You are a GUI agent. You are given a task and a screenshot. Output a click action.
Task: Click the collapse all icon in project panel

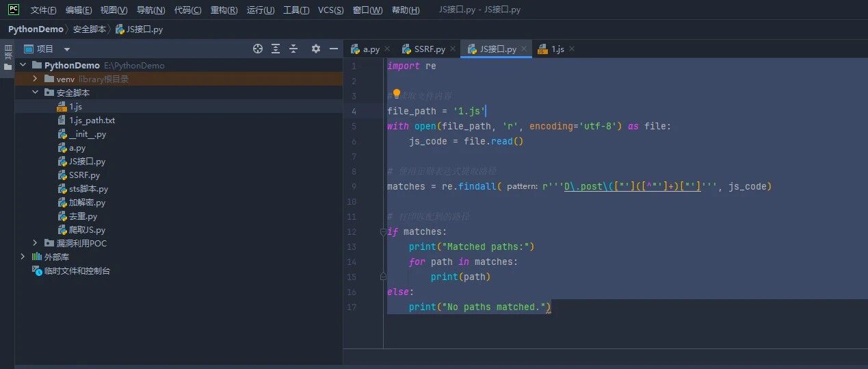click(293, 49)
